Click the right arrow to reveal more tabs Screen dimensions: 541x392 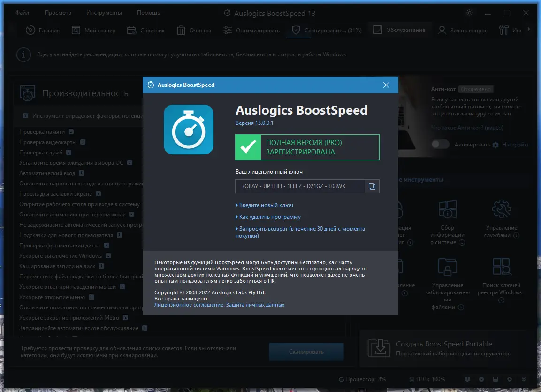click(529, 30)
